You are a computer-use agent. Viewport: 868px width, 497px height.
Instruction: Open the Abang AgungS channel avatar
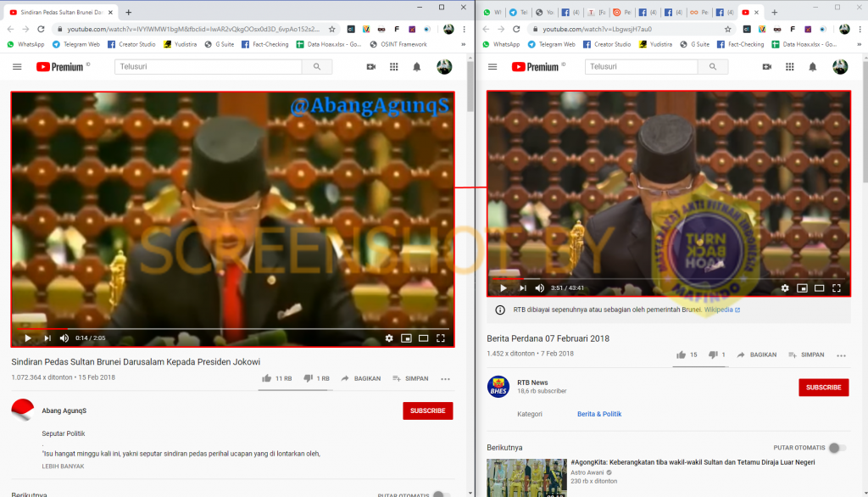click(x=22, y=410)
